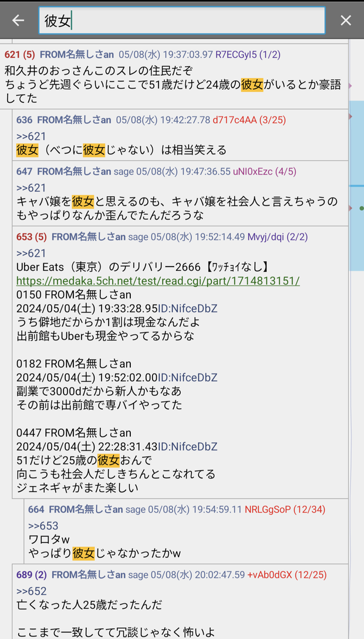Screen dimensions: 364x639
Task: Open post number 689 (2)
Action: (x=31, y=575)
